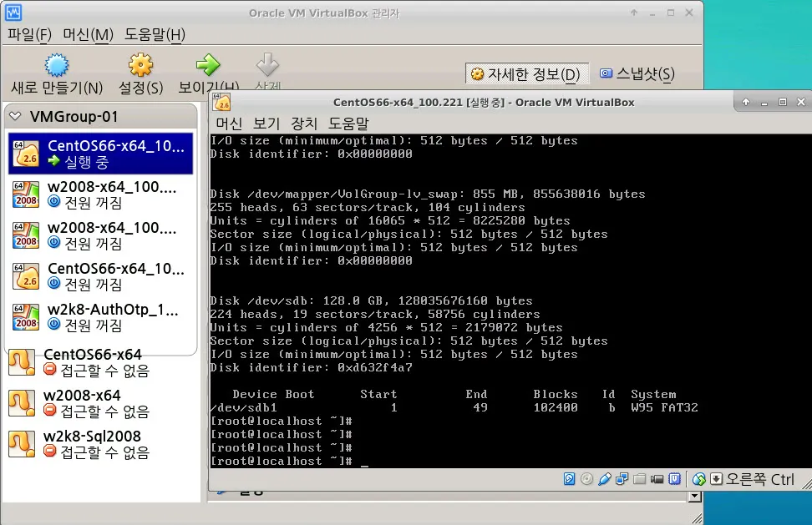This screenshot has height=525, width=812.
Task: Click the w2008-x64 inaccessible VM icon
Action: tap(22, 403)
